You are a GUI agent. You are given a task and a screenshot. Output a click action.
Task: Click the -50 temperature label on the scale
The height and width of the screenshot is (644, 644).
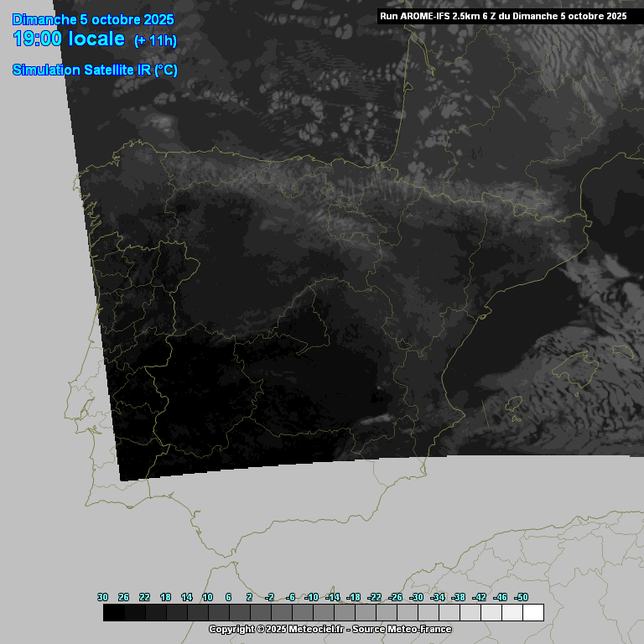[521, 597]
